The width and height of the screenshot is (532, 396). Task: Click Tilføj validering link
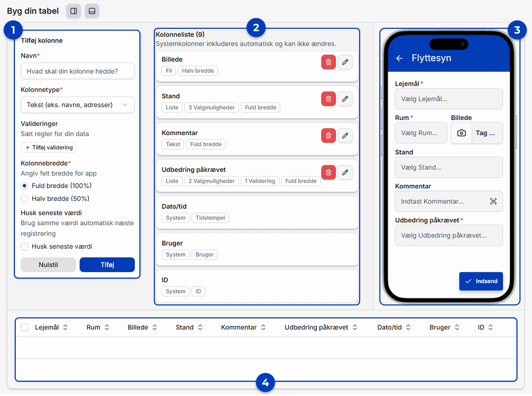click(x=49, y=147)
